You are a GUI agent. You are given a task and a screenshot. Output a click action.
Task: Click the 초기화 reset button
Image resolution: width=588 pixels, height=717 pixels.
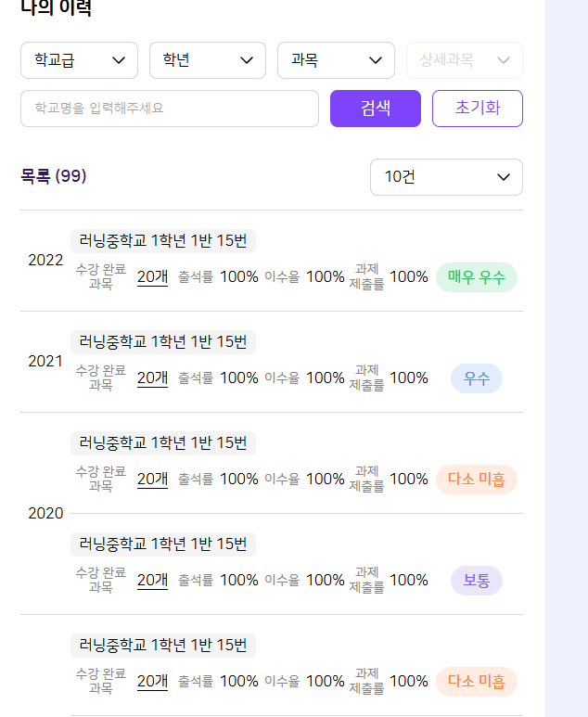477,109
